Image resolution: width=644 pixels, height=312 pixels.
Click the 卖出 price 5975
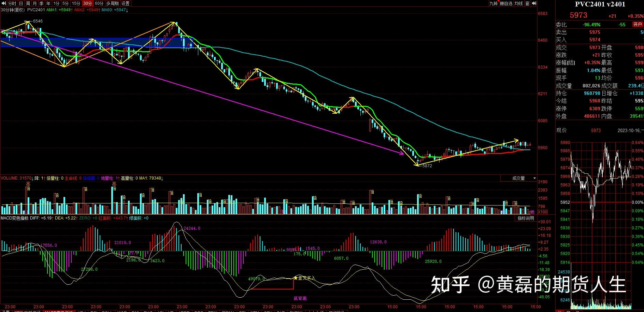point(595,32)
